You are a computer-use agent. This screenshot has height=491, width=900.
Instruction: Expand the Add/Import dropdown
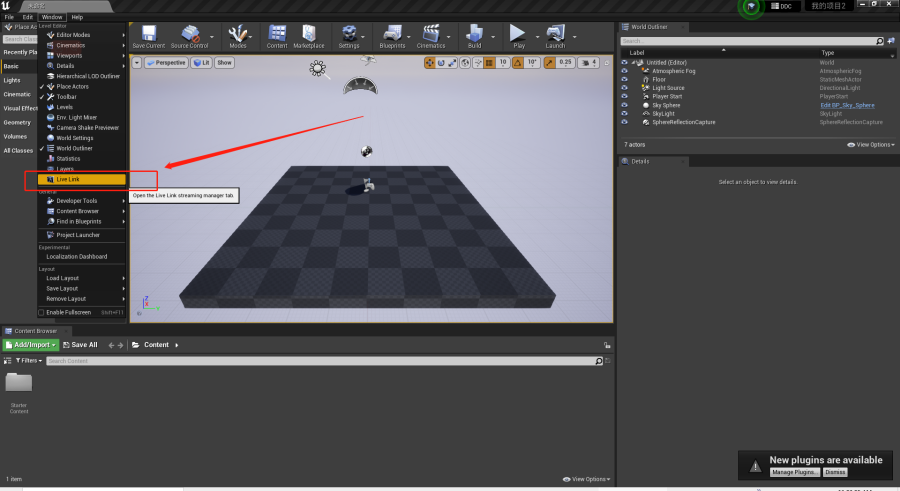(30, 345)
